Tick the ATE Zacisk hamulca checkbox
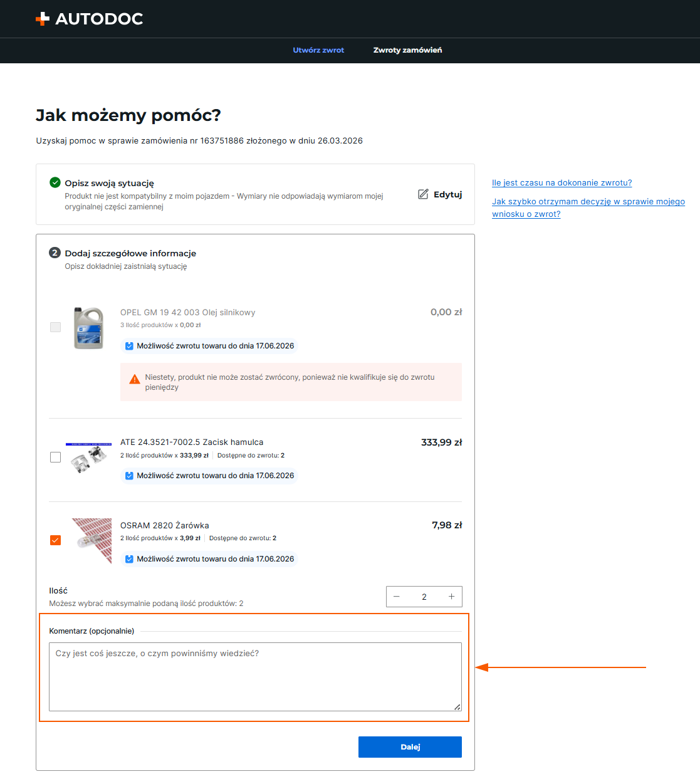 (x=55, y=457)
